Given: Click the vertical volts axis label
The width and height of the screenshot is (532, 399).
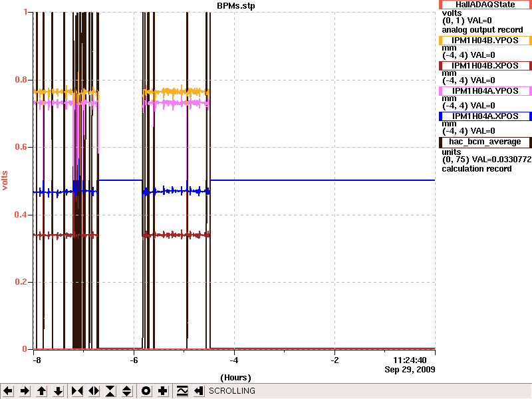Looking at the screenshot, I should coord(5,180).
